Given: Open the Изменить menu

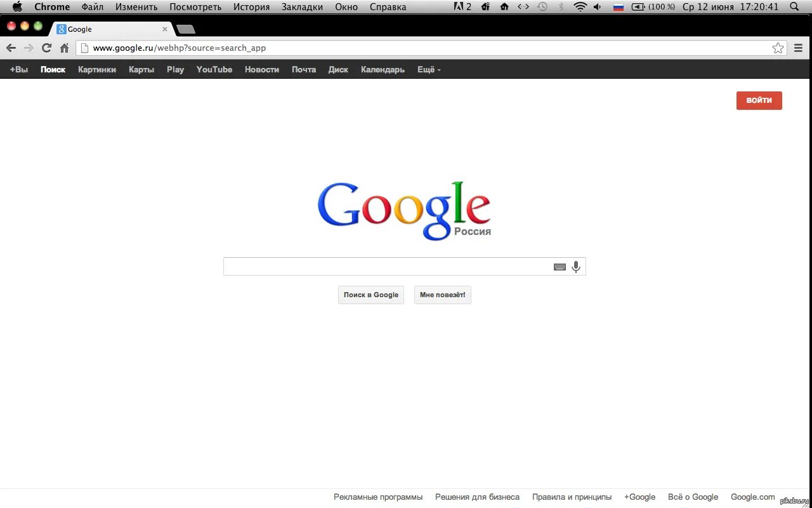Looking at the screenshot, I should pyautogui.click(x=136, y=7).
